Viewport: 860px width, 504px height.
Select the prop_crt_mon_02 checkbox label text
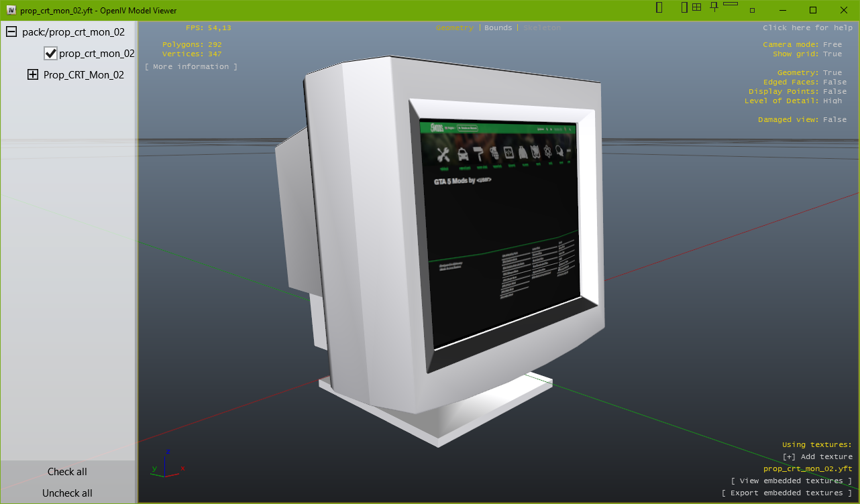[x=97, y=54]
